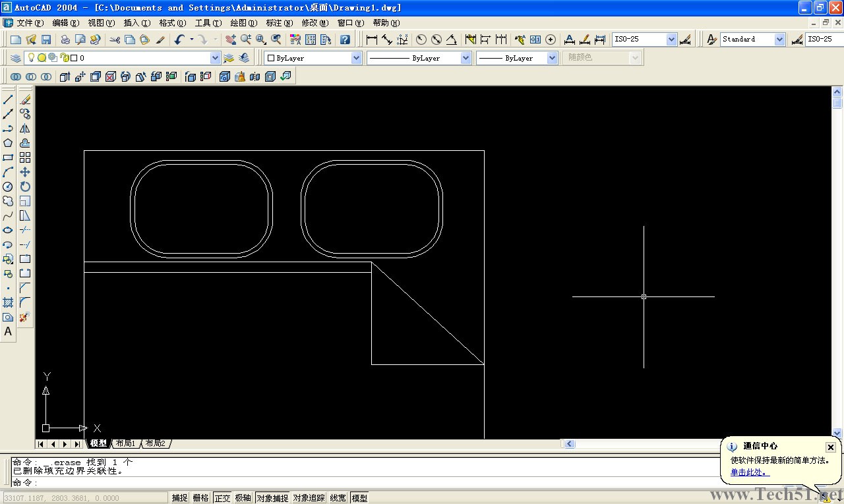Click the Aligned Dimension icon
Image resolution: width=844 pixels, height=504 pixels.
point(387,40)
